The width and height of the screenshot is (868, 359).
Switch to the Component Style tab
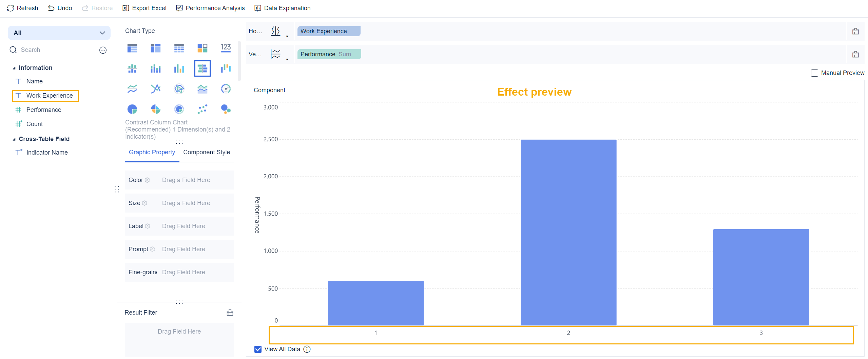[206, 152]
